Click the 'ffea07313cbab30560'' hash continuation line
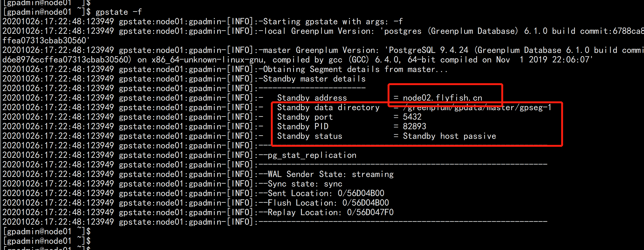 tap(46, 41)
